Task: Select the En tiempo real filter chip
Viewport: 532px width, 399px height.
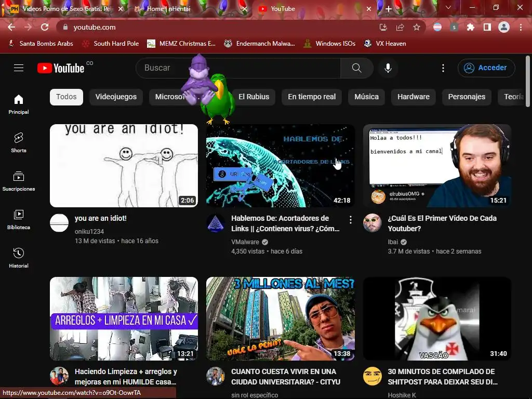Action: coord(312,97)
